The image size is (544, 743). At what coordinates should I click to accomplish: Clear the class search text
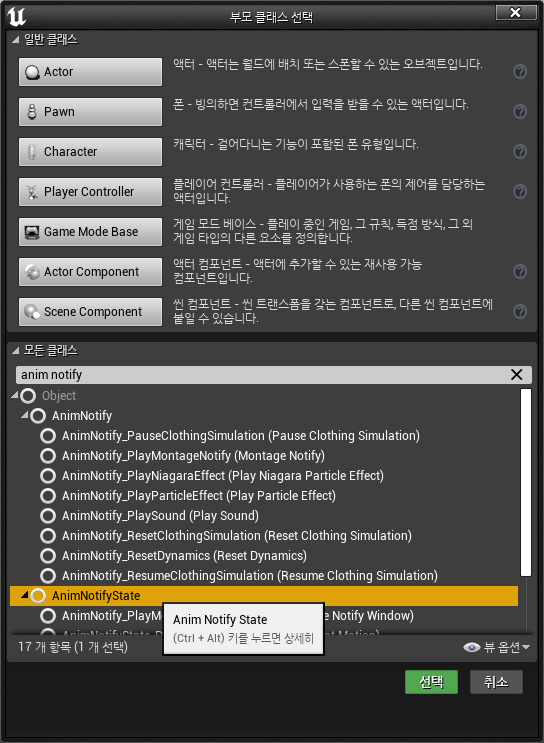(517, 375)
